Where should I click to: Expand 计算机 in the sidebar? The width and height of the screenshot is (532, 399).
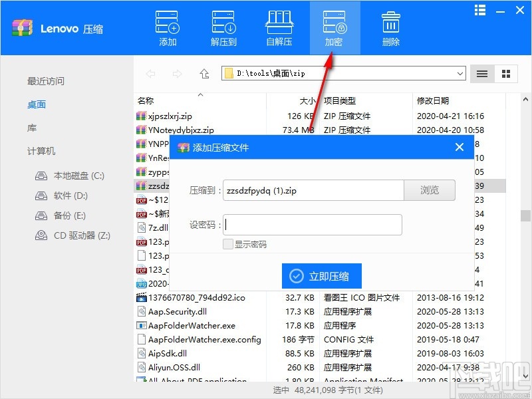41,151
